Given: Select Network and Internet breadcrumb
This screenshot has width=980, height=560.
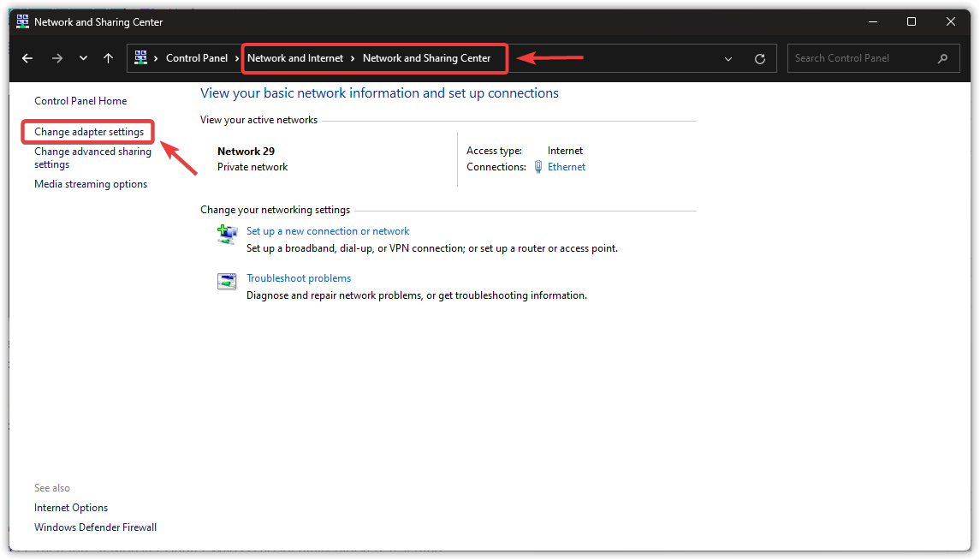Looking at the screenshot, I should click(x=295, y=58).
